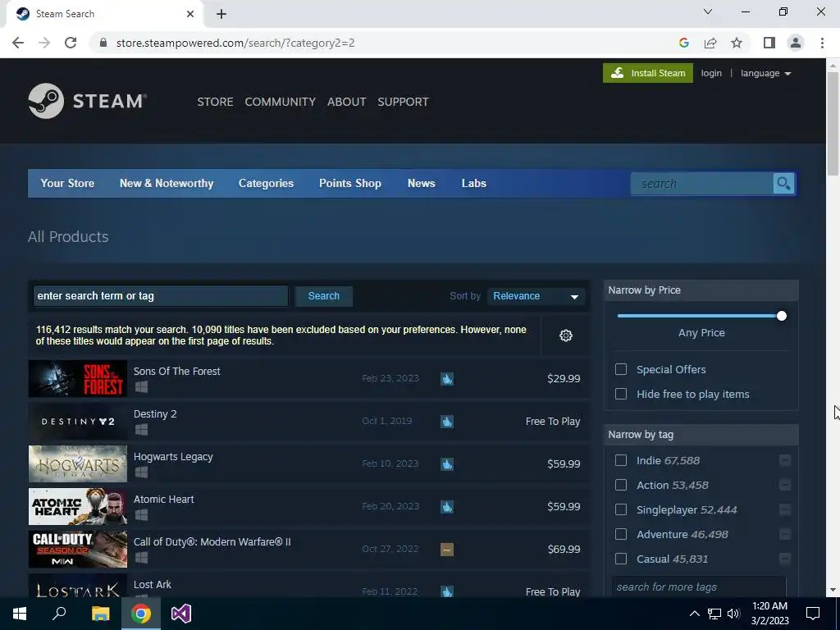
Task: Click the magnifier icon in store search box
Action: pos(783,184)
